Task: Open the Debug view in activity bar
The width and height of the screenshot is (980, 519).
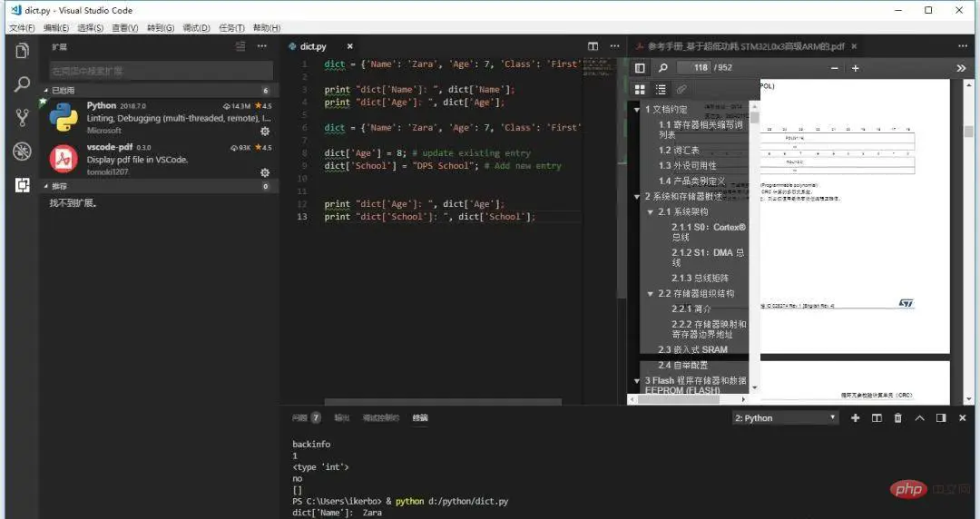Action: click(x=22, y=151)
